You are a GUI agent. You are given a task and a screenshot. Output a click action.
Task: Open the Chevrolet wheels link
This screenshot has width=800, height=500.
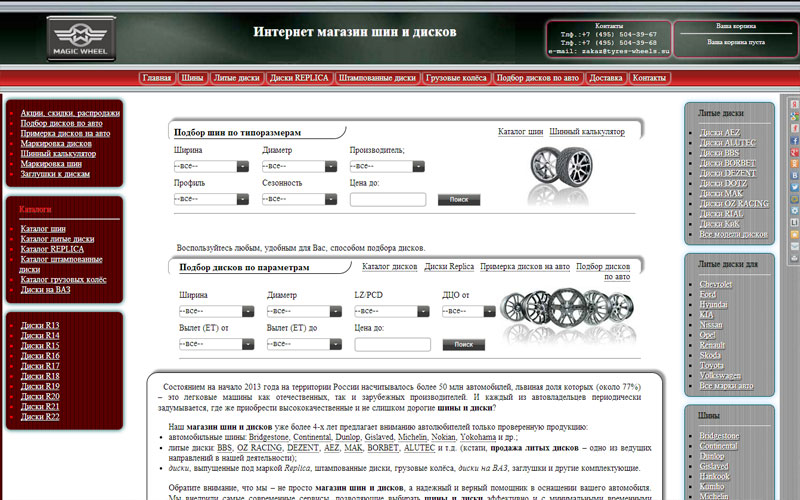716,284
